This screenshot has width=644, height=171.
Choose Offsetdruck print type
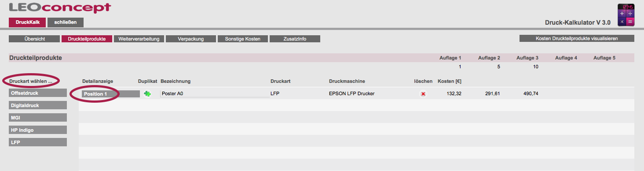point(38,93)
